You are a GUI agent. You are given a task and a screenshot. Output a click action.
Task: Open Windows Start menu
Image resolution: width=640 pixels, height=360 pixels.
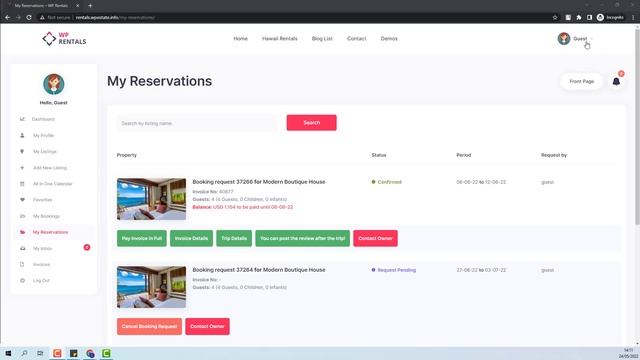click(8, 353)
